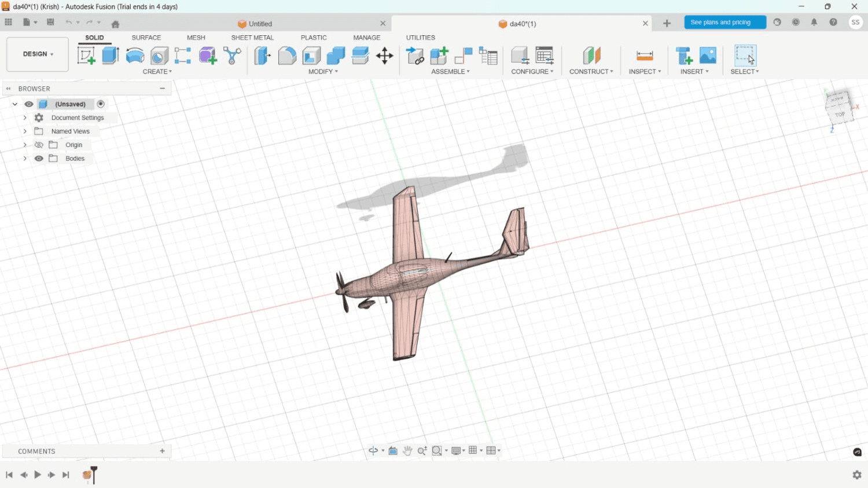Viewport: 868px width, 488px height.
Task: Select the Orbit tool at viewport bottom
Action: [x=373, y=450]
